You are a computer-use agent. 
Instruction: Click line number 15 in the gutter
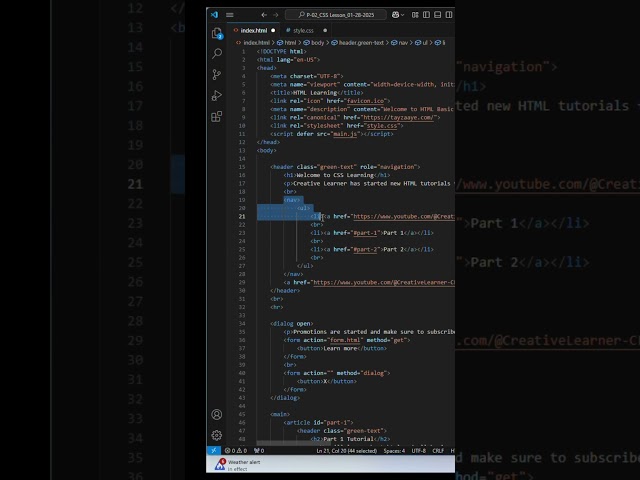242,167
